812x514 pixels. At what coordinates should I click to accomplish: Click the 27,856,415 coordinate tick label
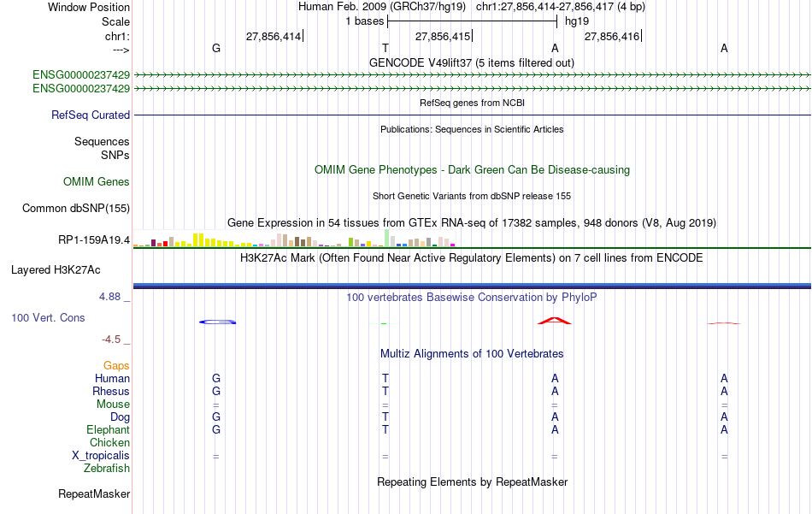tap(443, 36)
